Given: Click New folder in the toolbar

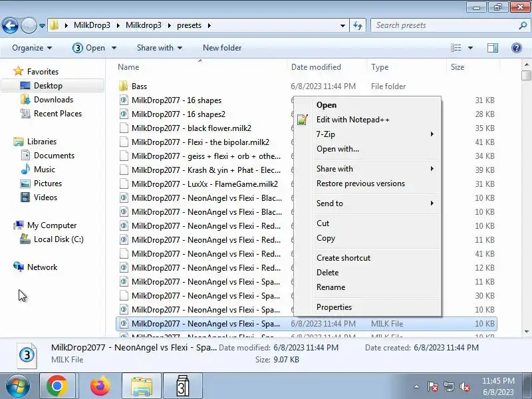Looking at the screenshot, I should (x=222, y=48).
